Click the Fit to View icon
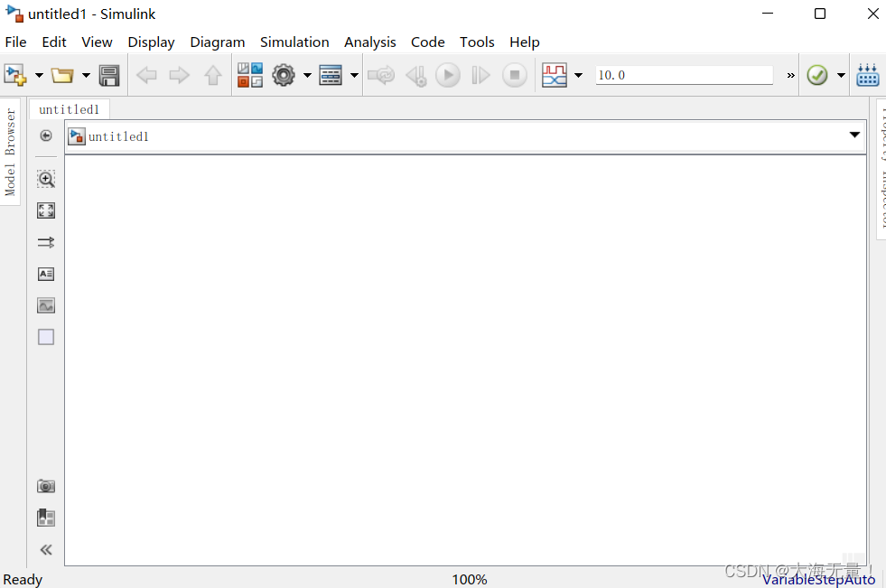886x588 pixels. click(46, 210)
